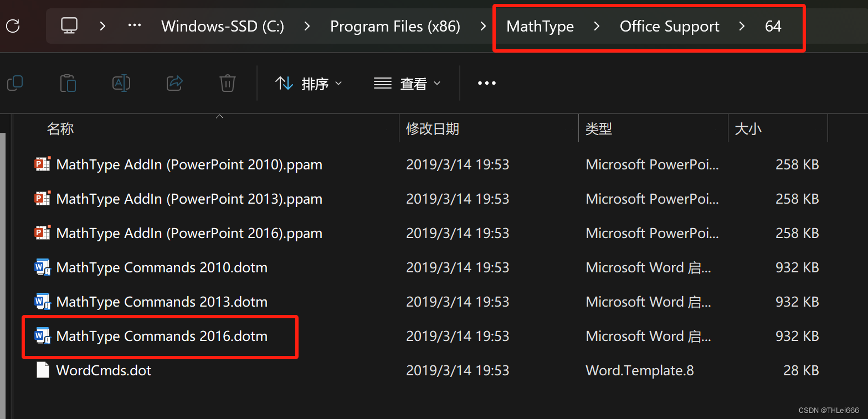The height and width of the screenshot is (419, 868).
Task: Click the date cell of Commands 2013.dotm
Action: pyautogui.click(x=458, y=302)
